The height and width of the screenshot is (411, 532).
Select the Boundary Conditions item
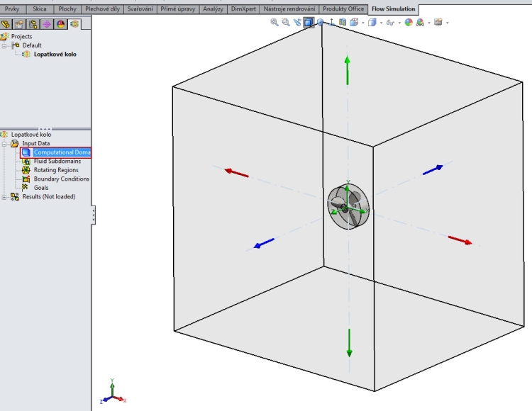click(x=62, y=179)
